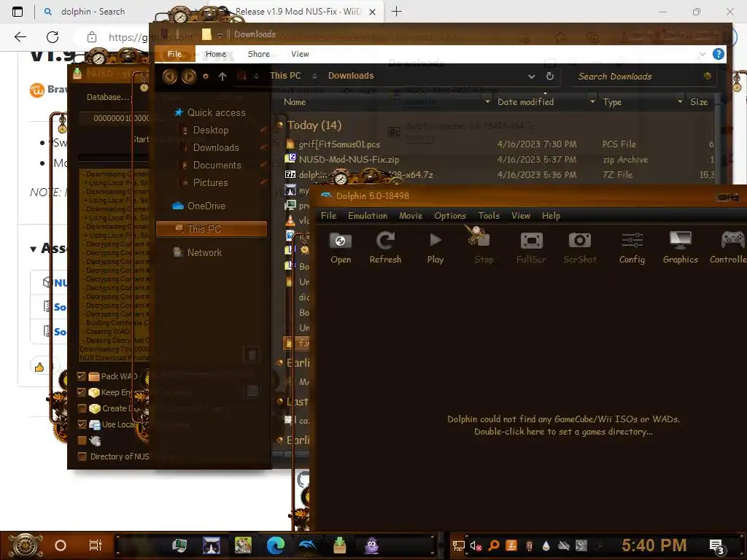Toggle FullScr in Dolphin toolbar
This screenshot has height=560, width=747.
531,248
